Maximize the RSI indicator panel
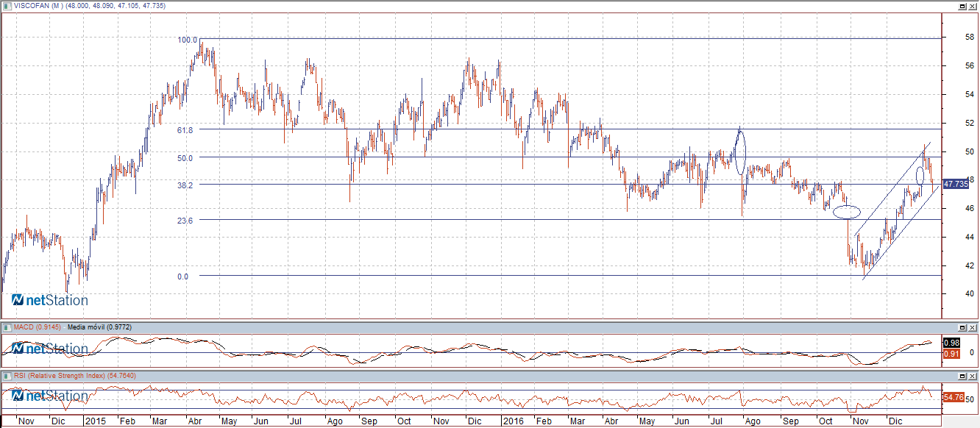Image resolution: width=980 pixels, height=428 pixels. pyautogui.click(x=962, y=376)
